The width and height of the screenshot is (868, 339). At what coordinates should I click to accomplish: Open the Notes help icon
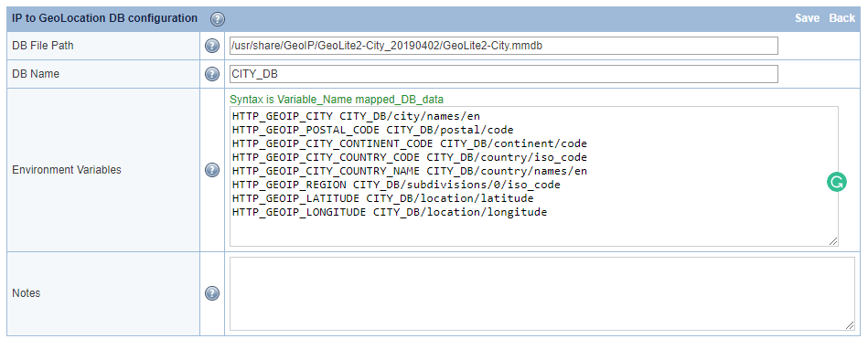click(x=212, y=293)
